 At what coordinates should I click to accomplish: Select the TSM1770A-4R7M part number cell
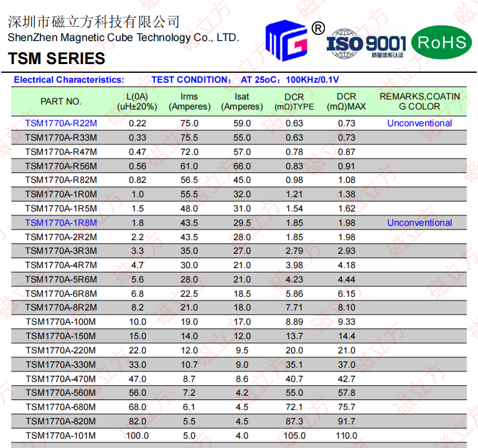tap(61, 265)
